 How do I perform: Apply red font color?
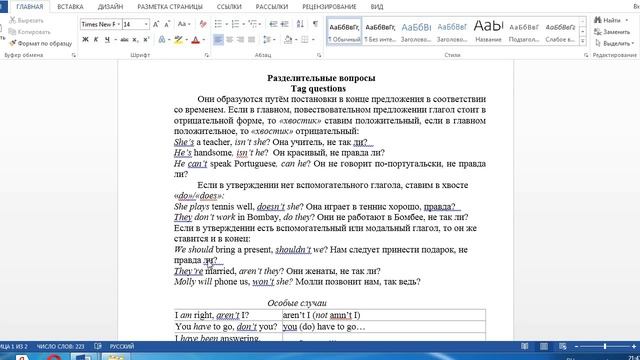click(196, 40)
